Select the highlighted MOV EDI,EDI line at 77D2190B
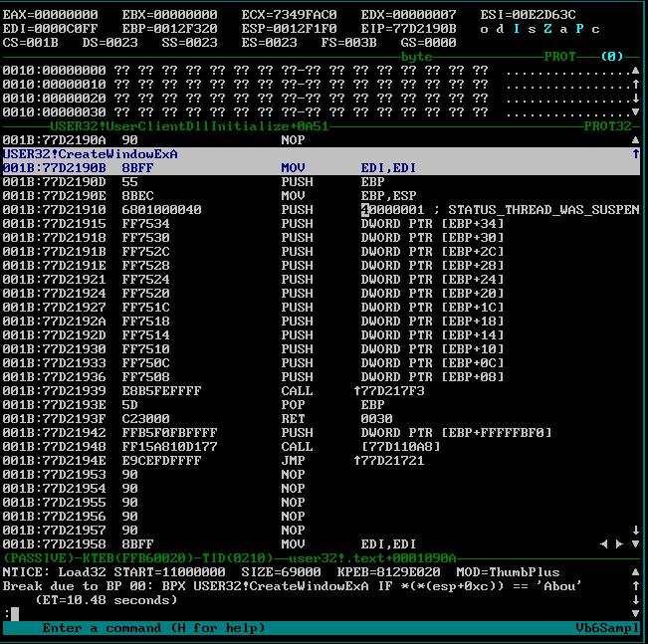Screen dimensions: 648x644 pyautogui.click(x=322, y=168)
